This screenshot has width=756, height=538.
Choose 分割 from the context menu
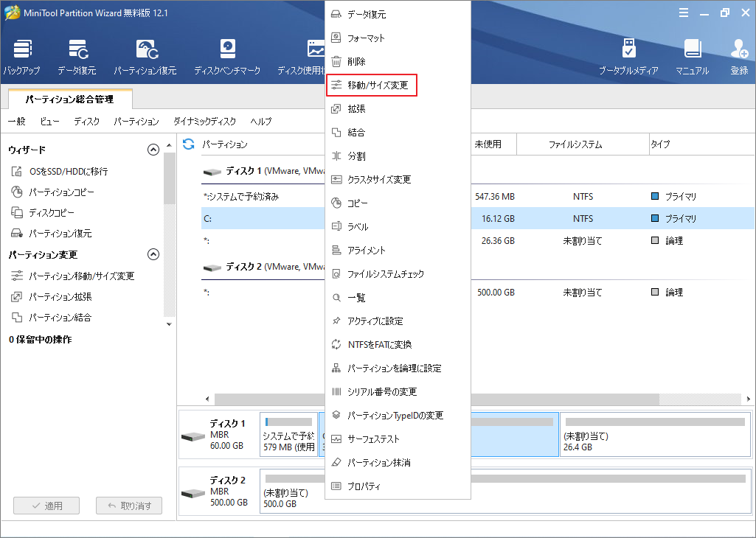tap(398, 156)
